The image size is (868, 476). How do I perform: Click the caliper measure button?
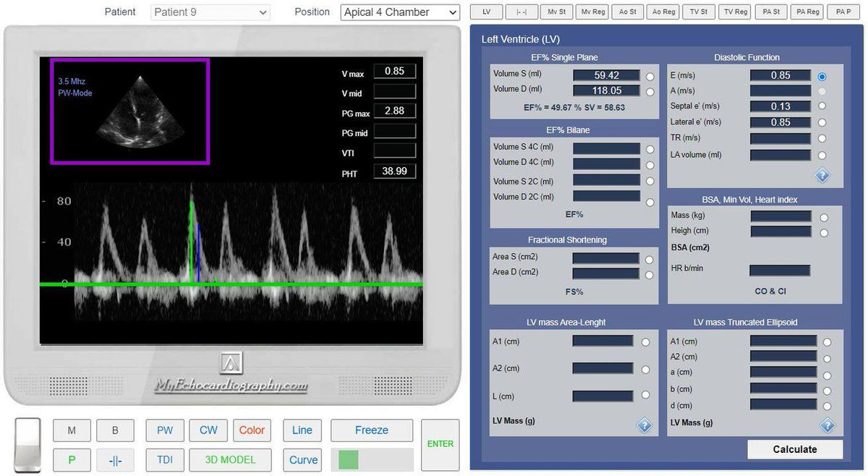(114, 460)
